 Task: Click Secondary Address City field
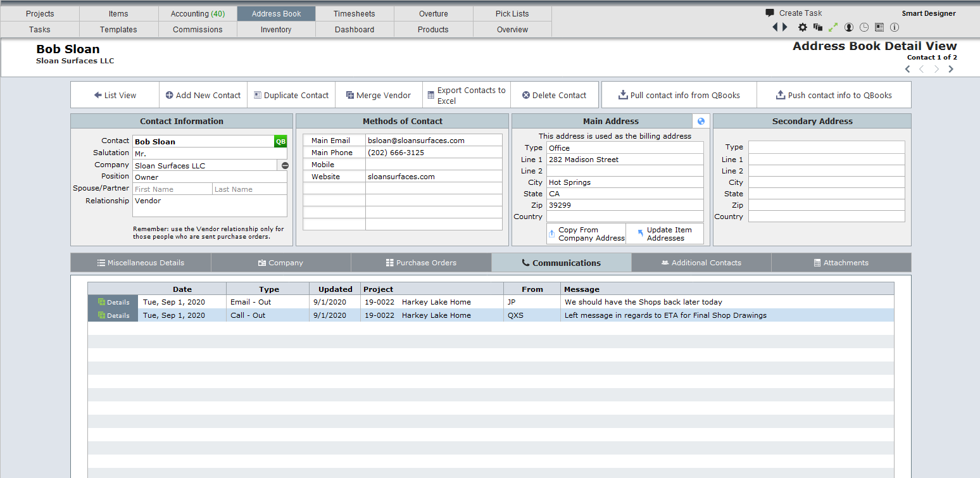pos(826,182)
